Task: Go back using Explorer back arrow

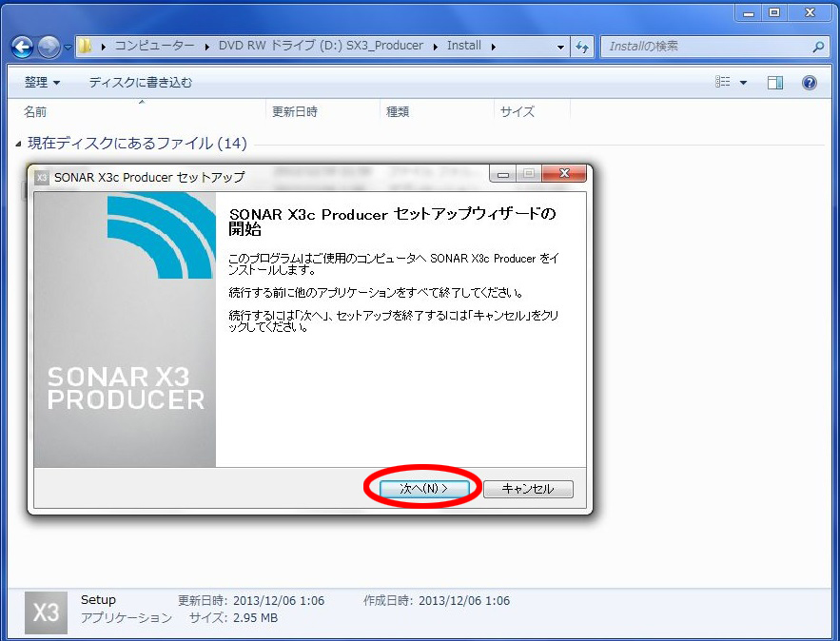Action: (23, 48)
